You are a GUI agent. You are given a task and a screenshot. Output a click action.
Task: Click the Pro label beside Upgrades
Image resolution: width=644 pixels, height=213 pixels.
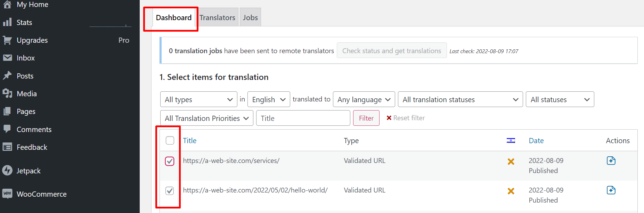tap(124, 40)
